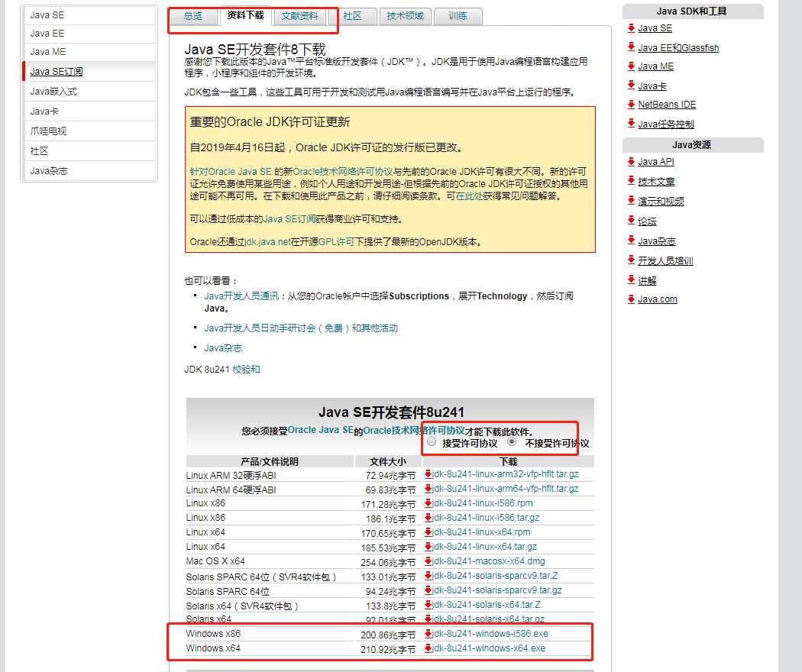This screenshot has height=672, width=802.
Task: Click download icon for linux-i586.rpm
Action: (428, 503)
